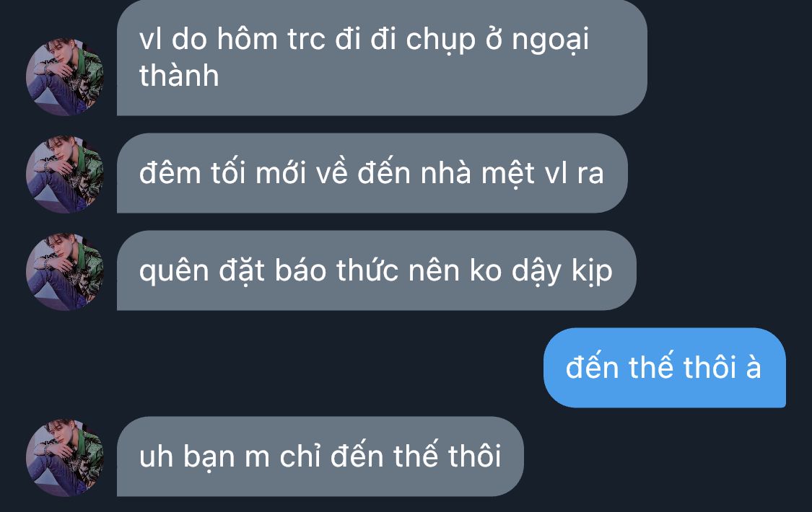Click the letter 'à' in blue message
This screenshot has width=812, height=512.
pos(754,366)
